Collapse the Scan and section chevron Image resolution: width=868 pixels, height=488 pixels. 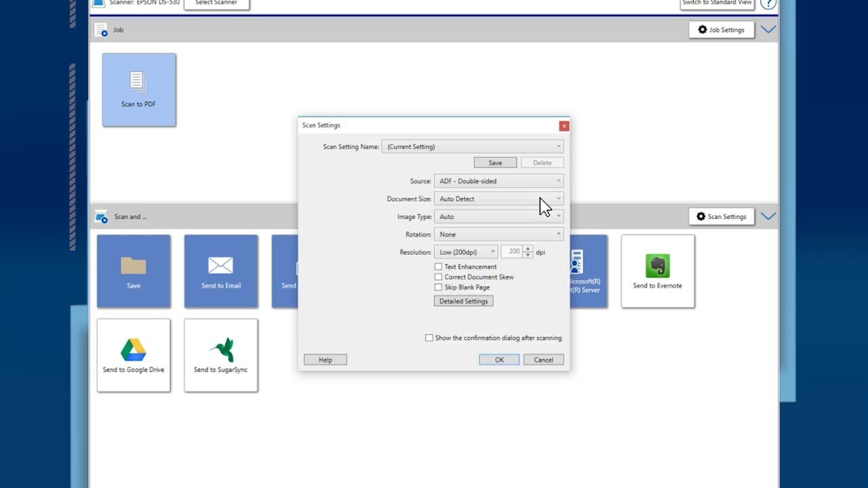click(768, 217)
